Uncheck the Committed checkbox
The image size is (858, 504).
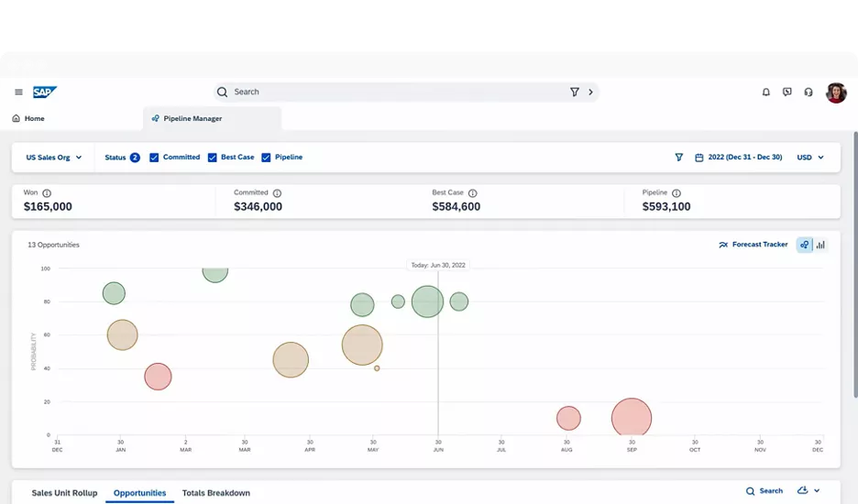154,157
